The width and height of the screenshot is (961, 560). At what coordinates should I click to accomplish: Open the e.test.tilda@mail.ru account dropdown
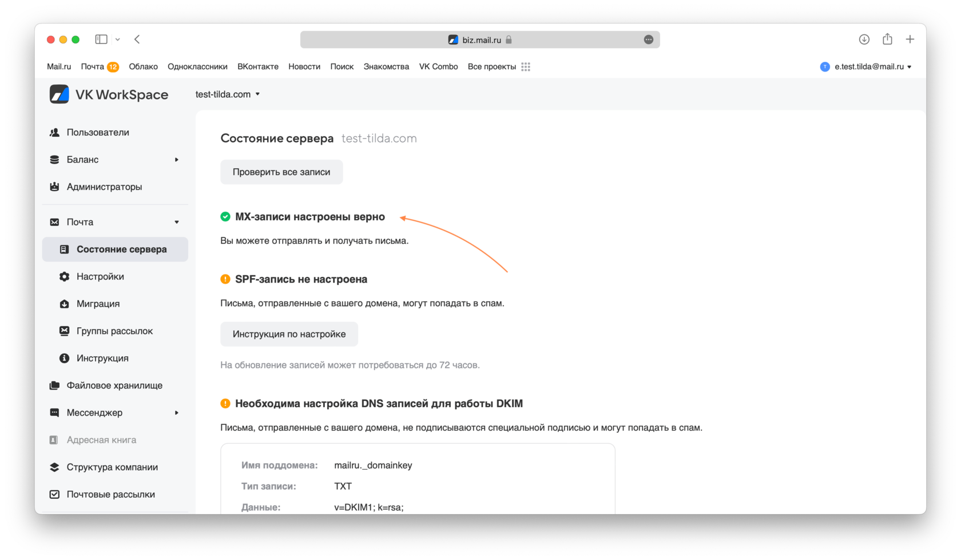point(873,67)
